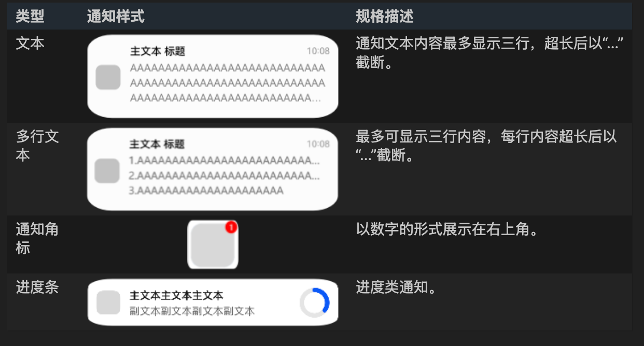Click the gray app icon in multi-line notification
This screenshot has width=644, height=346.
pos(107,171)
